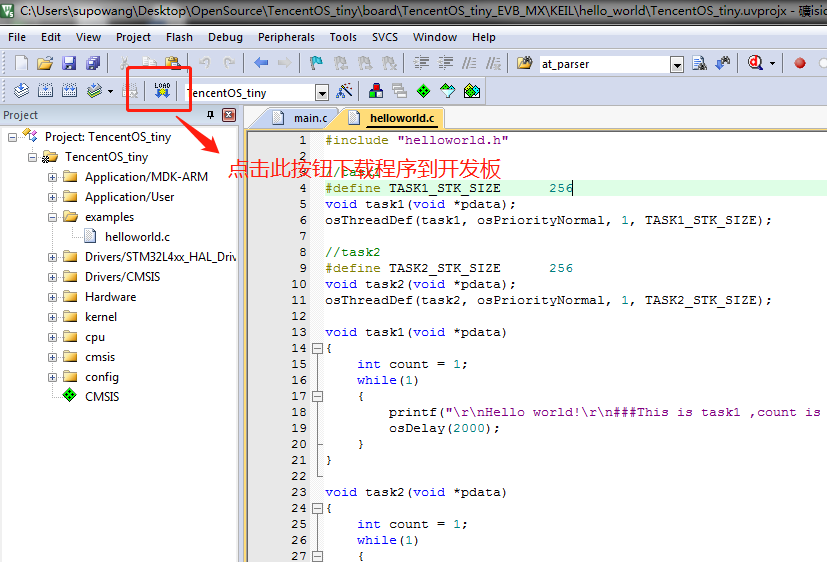
Task: Click the Indent selection icon
Action: pos(421,63)
